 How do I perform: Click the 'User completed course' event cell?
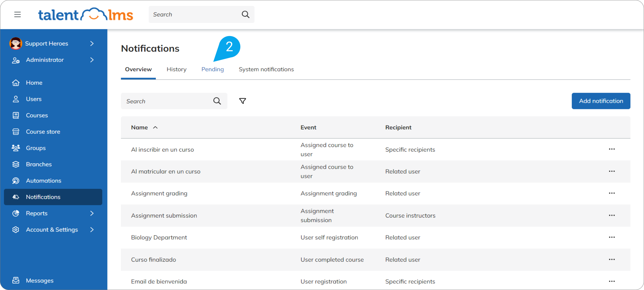[x=332, y=260]
